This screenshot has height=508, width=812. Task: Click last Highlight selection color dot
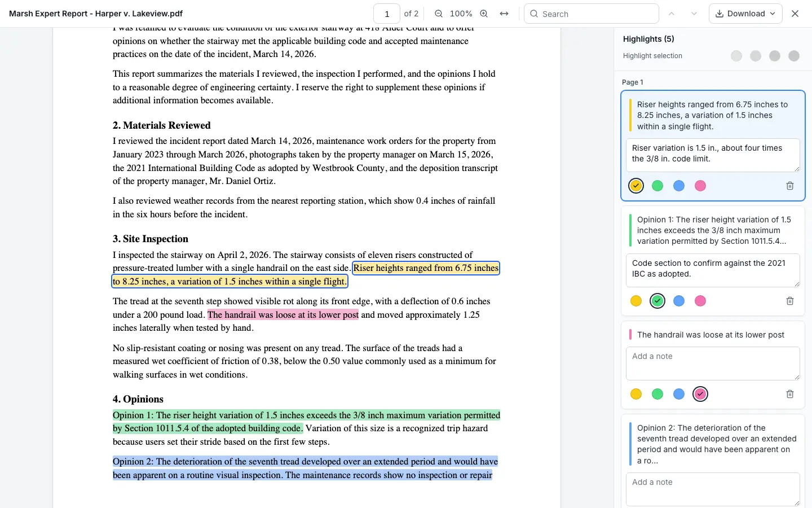794,56
